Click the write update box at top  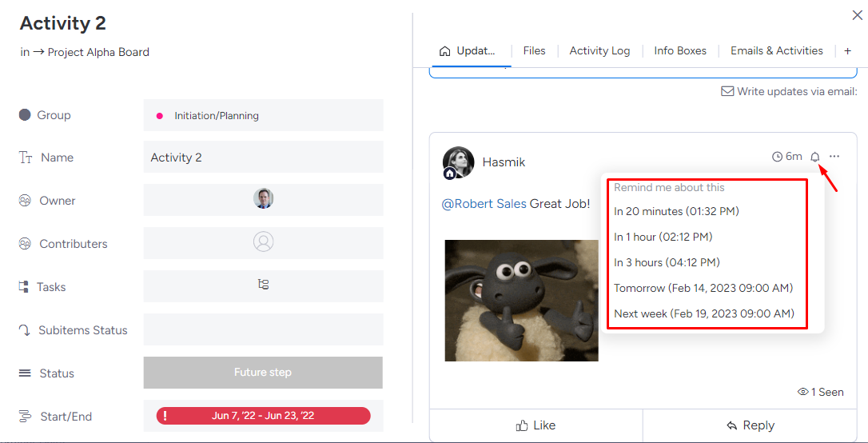coord(643,73)
